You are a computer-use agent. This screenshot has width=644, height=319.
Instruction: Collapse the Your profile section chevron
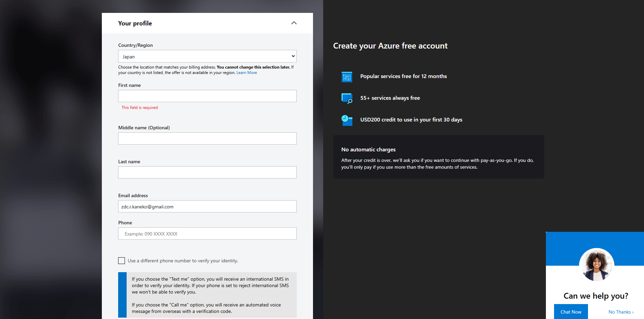[294, 23]
